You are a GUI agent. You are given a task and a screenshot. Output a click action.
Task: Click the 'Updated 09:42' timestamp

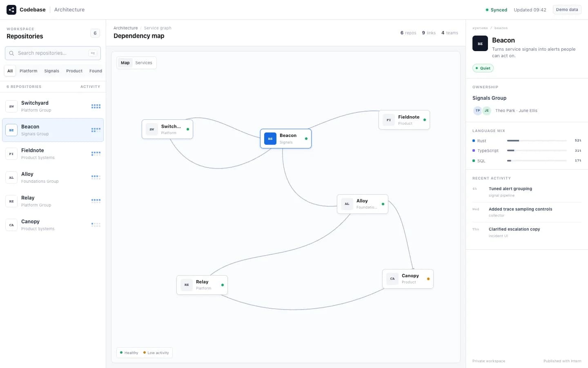point(530,10)
